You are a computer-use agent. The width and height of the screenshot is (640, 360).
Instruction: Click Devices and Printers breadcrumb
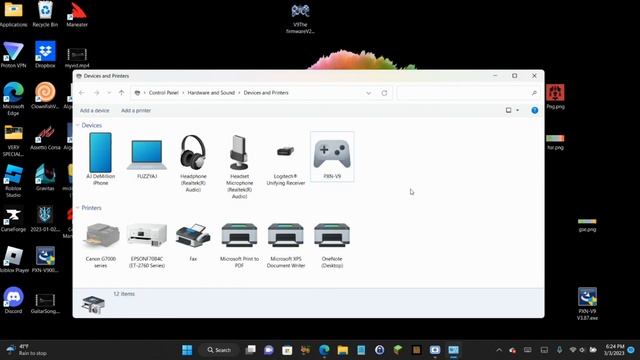pos(266,93)
